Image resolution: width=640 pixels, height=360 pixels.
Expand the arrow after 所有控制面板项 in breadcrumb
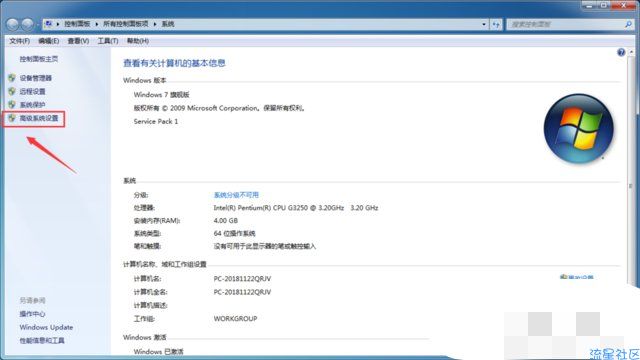click(155, 24)
